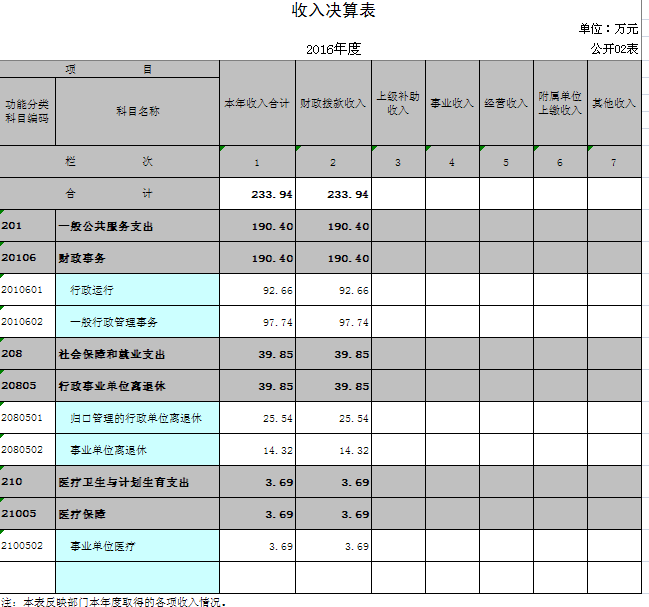Viewport: 649px width, 607px height.
Task: Select the 其他收入 header cell
Action: 614,103
